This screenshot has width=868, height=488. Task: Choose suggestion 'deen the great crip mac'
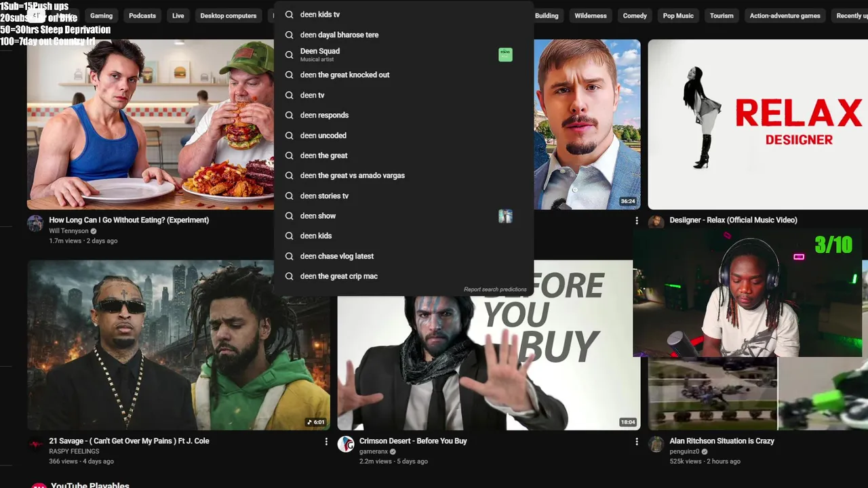tap(403, 277)
